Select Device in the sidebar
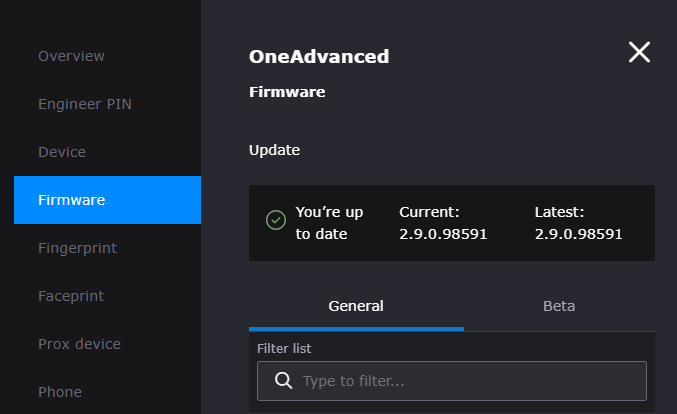Screen dimensions: 677x414 (62, 152)
